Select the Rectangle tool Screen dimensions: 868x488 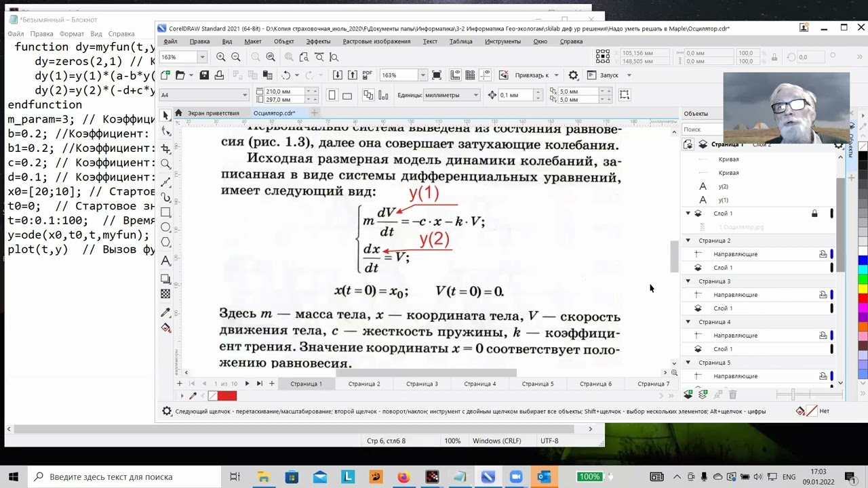(165, 213)
